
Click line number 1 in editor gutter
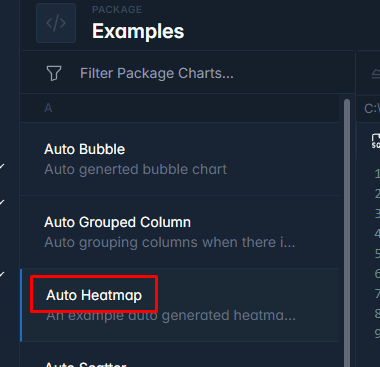click(x=377, y=173)
